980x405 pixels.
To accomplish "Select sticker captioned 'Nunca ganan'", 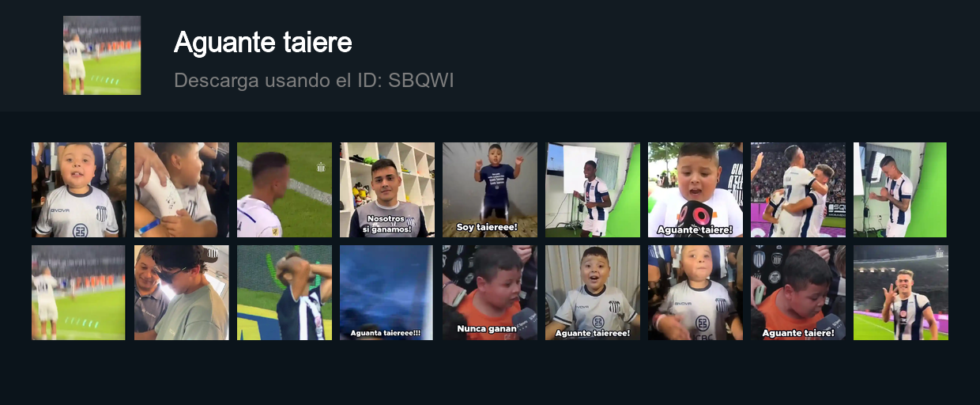I will 490,293.
